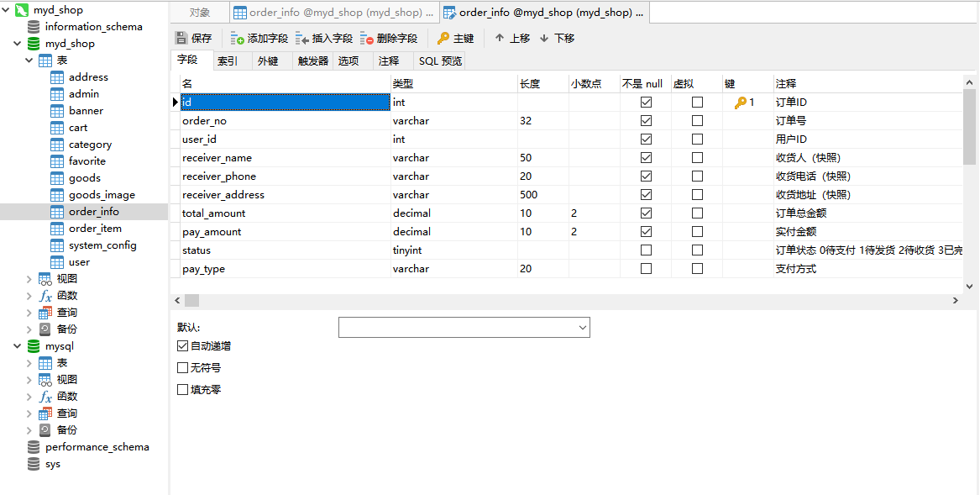
Task: Toggle the Auto Increment (自动递增) checkbox
Action: pos(182,345)
